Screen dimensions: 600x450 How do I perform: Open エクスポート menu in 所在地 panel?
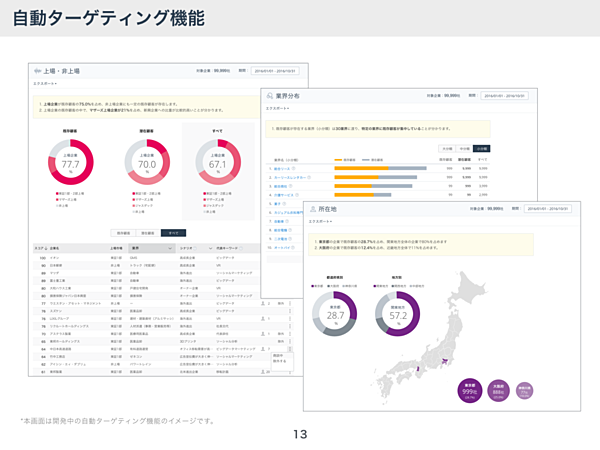click(x=317, y=222)
